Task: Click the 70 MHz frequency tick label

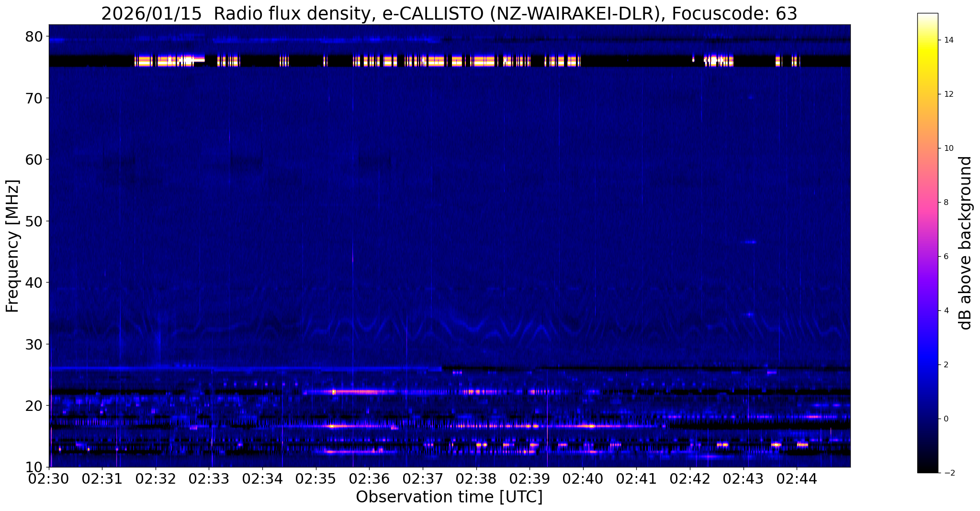Action: coord(35,98)
